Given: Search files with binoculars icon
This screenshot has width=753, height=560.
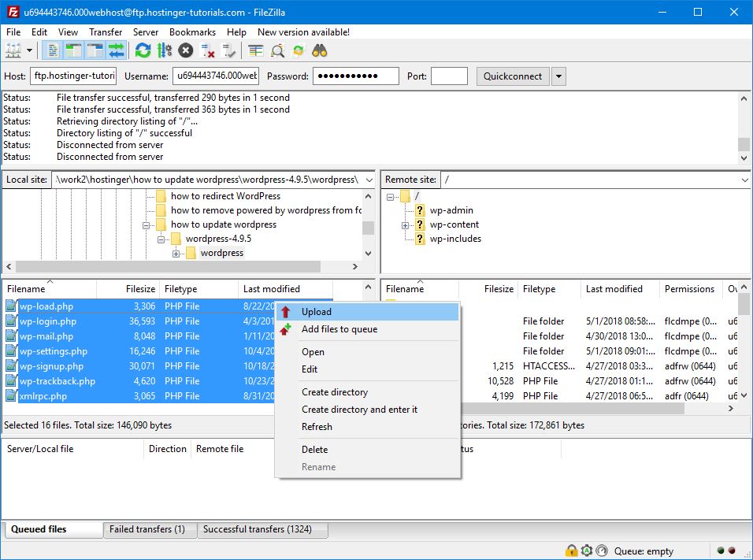Looking at the screenshot, I should pos(319,50).
